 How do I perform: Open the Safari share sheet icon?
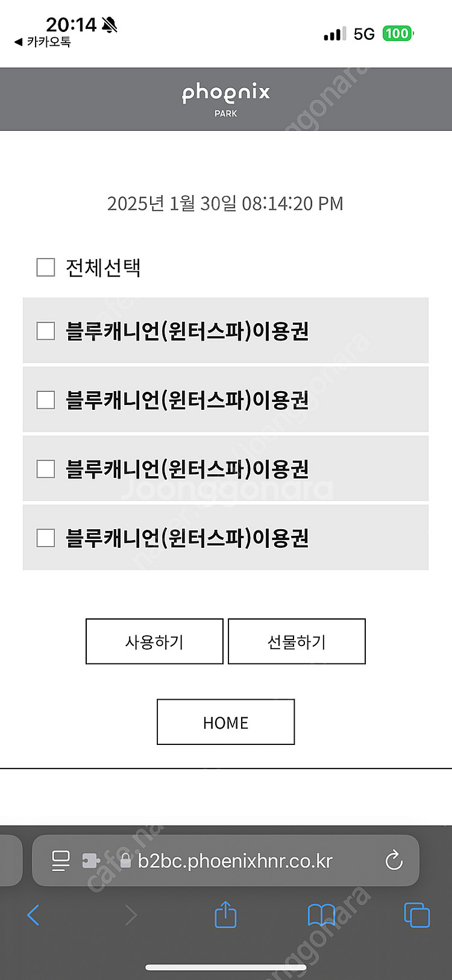tap(225, 914)
